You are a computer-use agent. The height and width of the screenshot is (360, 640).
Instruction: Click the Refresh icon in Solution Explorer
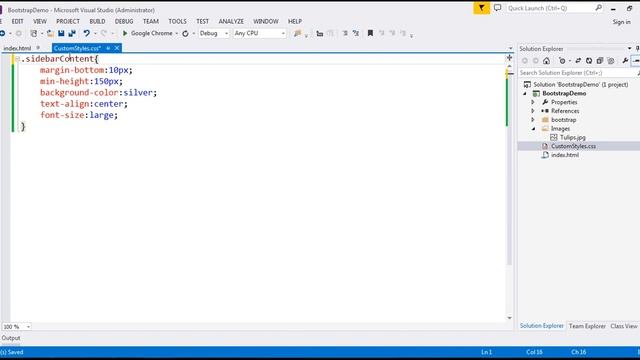[589, 61]
